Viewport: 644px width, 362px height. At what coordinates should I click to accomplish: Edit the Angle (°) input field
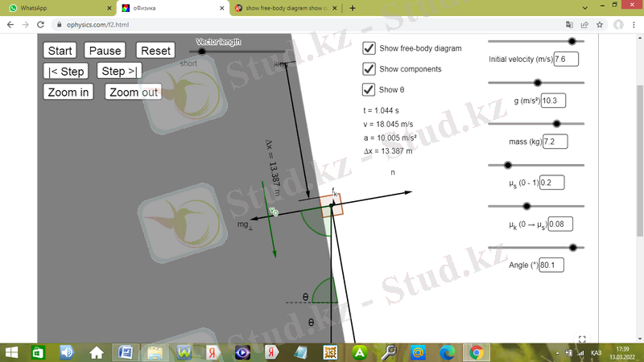(551, 265)
